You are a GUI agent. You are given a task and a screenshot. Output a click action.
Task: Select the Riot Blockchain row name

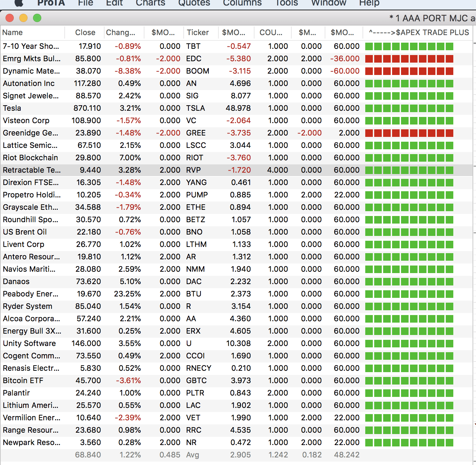tap(30, 158)
